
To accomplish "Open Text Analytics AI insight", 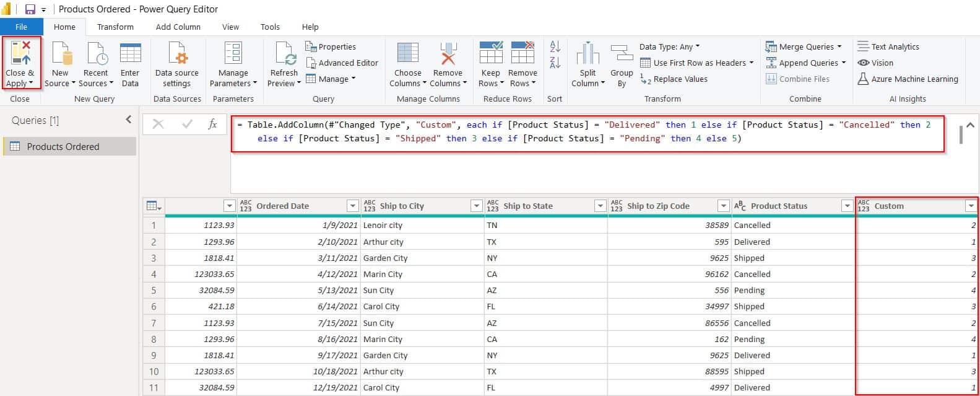I will 888,46.
